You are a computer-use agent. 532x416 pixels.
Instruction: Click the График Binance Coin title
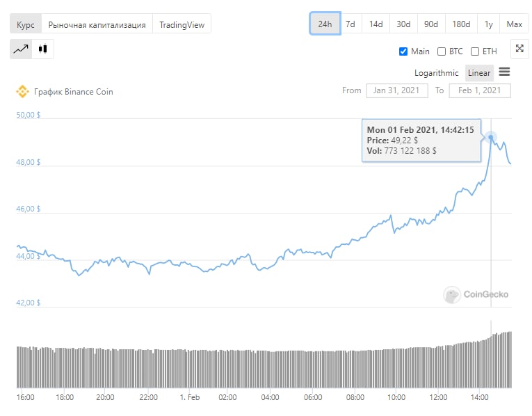pos(74,92)
